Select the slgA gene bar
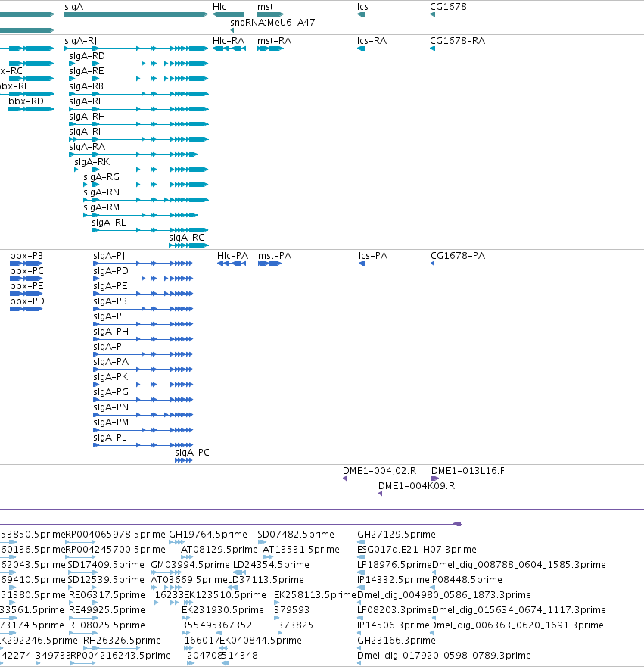 click(136, 14)
